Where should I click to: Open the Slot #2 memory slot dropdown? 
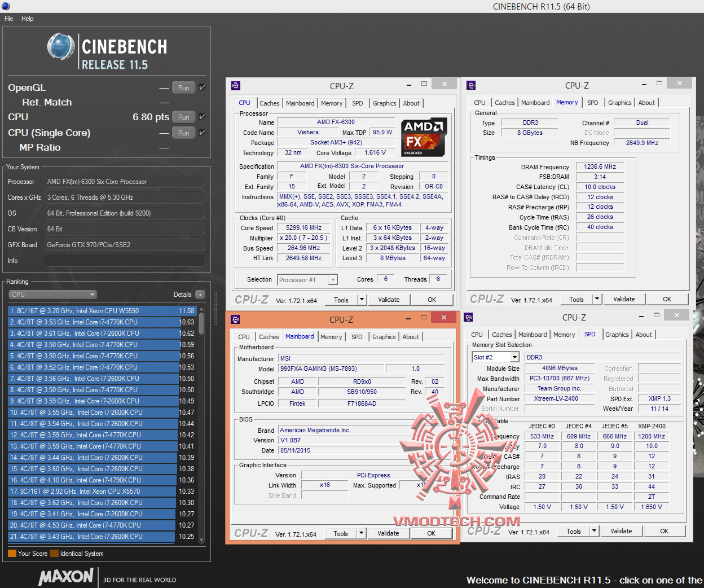point(495,357)
